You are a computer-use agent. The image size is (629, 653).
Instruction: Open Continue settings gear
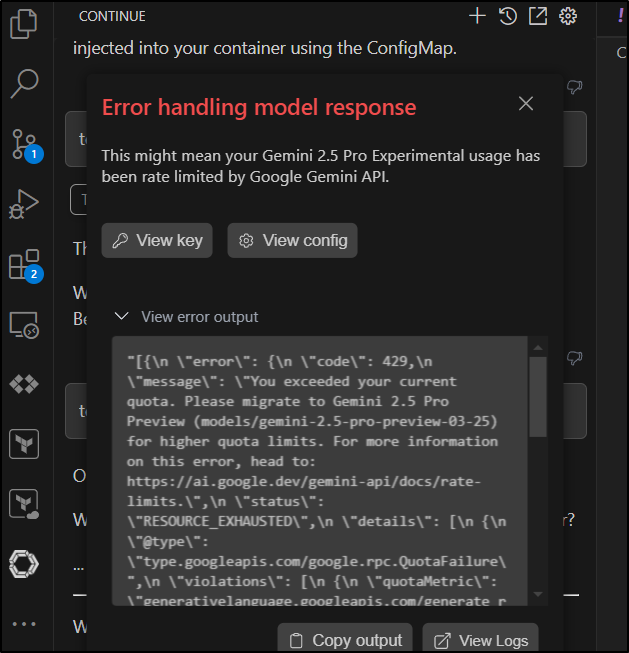click(x=568, y=16)
